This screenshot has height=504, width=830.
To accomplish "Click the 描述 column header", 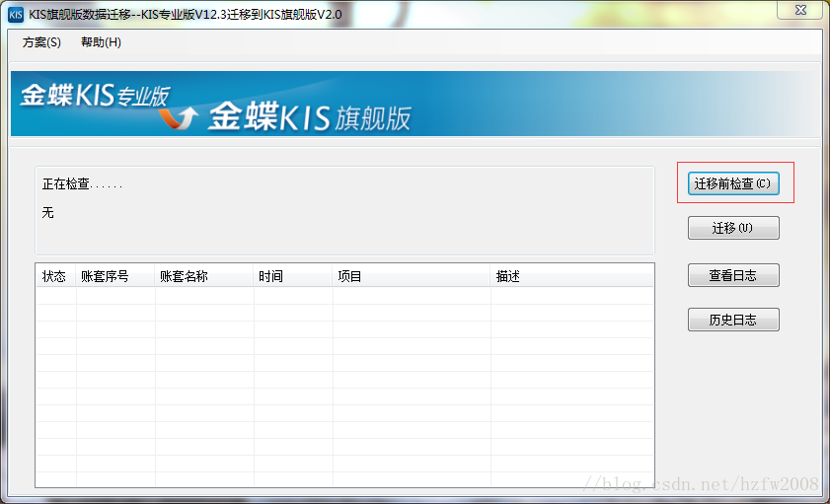I will [572, 276].
